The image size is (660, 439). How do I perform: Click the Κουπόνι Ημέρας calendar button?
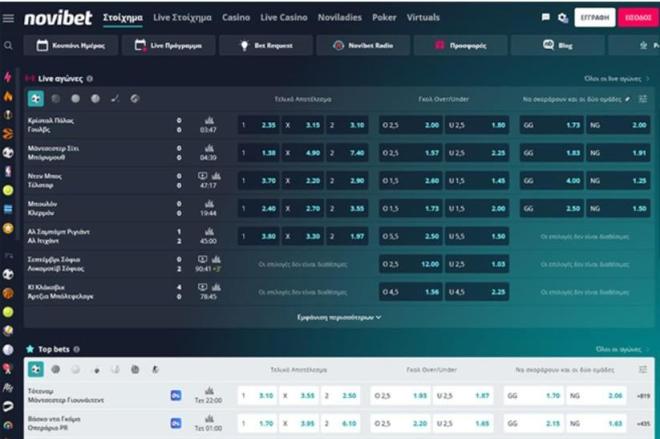point(71,45)
